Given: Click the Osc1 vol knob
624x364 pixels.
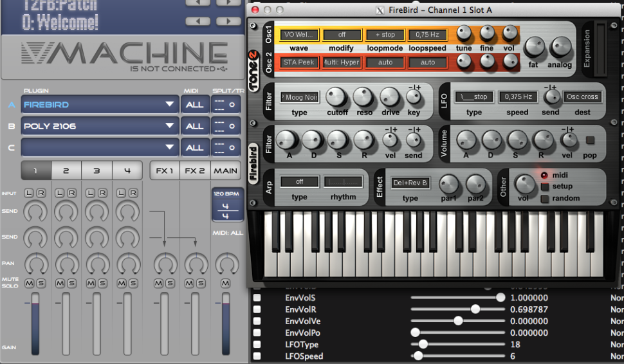Looking at the screenshot, I should coord(509,33).
